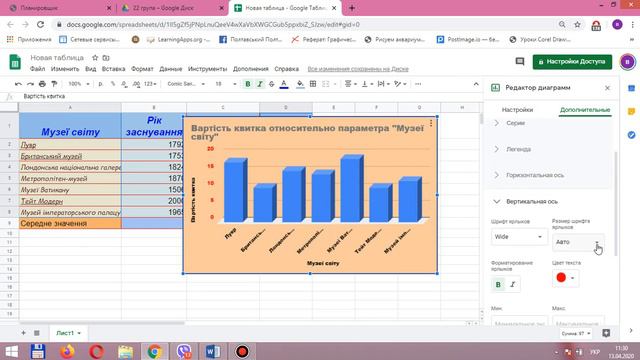This screenshot has width=640, height=360.
Task: Move document with folder icon
Action: [106, 58]
